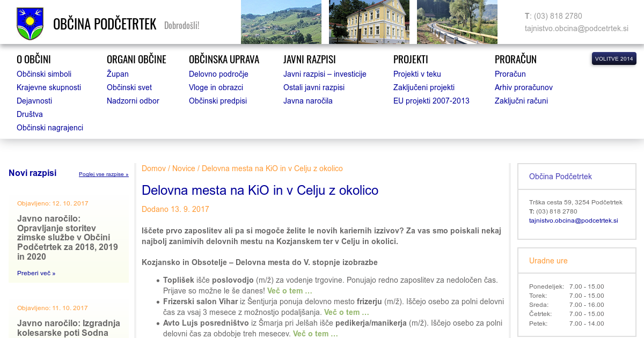Navigate to Domov breadcrumb
Viewport: 644px width, 338px height.
153,168
